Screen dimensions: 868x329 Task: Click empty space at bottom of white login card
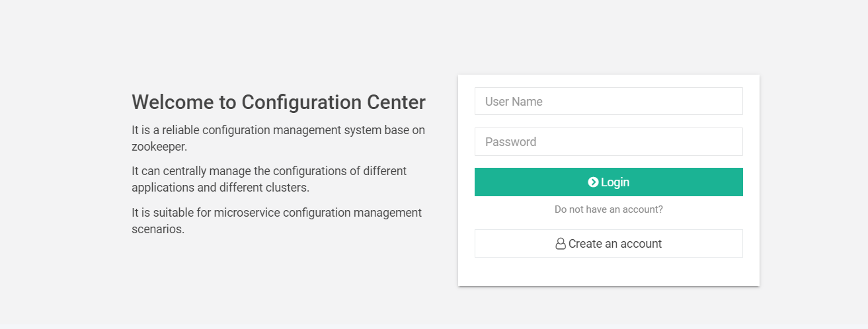608,272
